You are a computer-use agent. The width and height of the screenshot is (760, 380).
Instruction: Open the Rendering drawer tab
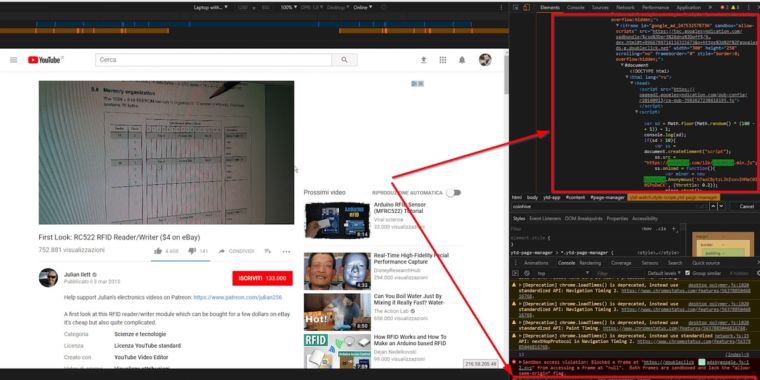pyautogui.click(x=590, y=263)
